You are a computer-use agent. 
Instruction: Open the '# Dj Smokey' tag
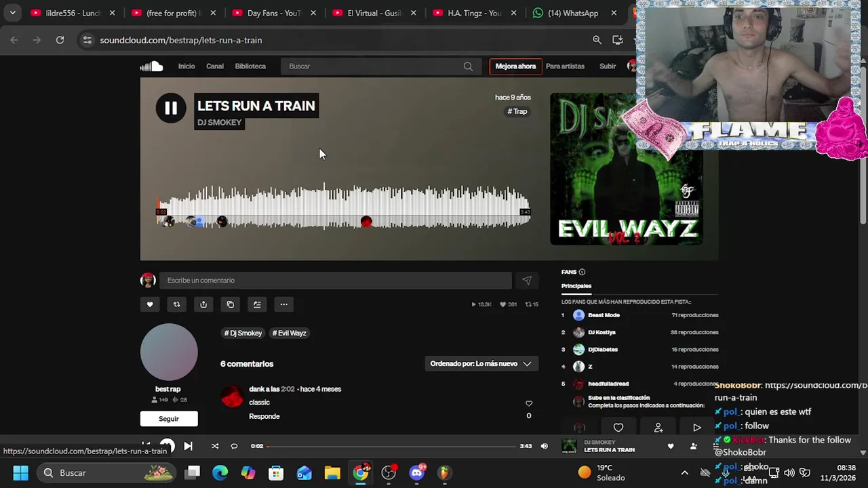(243, 333)
